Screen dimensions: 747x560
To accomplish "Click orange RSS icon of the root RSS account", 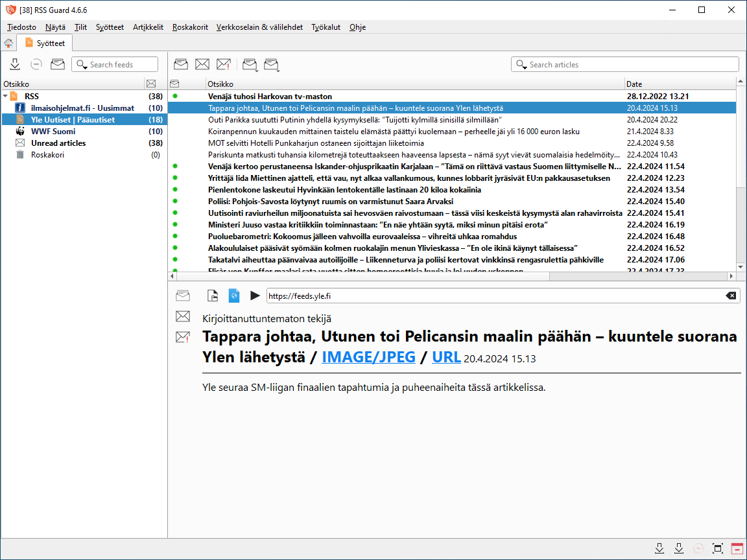I will tap(14, 96).
